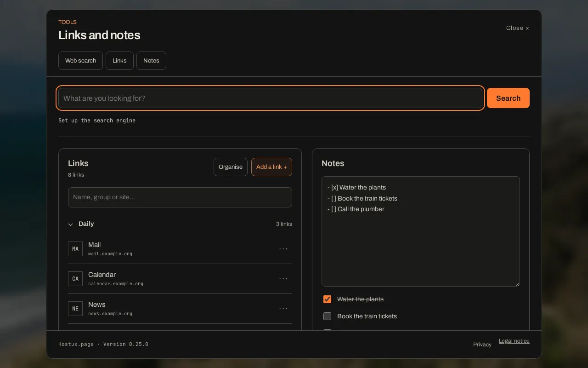This screenshot has height=368, width=588.
Task: Switch to the Web search tab
Action: tap(80, 61)
